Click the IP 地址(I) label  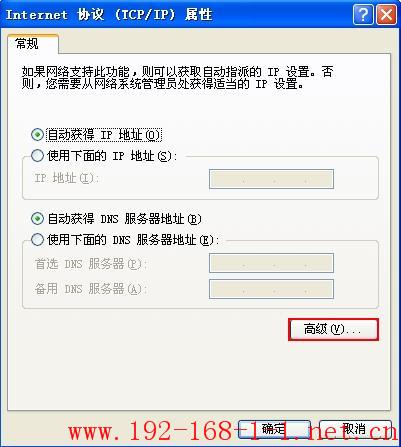[67, 178]
